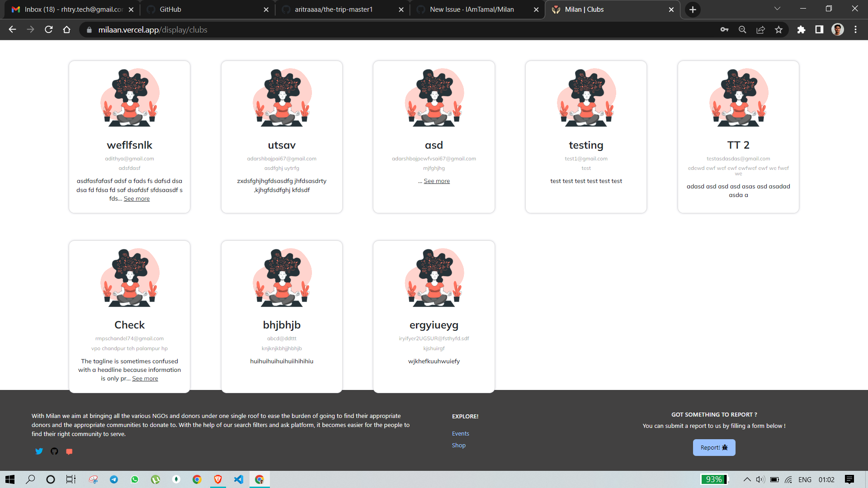Image resolution: width=868 pixels, height=488 pixels.
Task: Click the Twitter icon in footer
Action: tap(39, 451)
